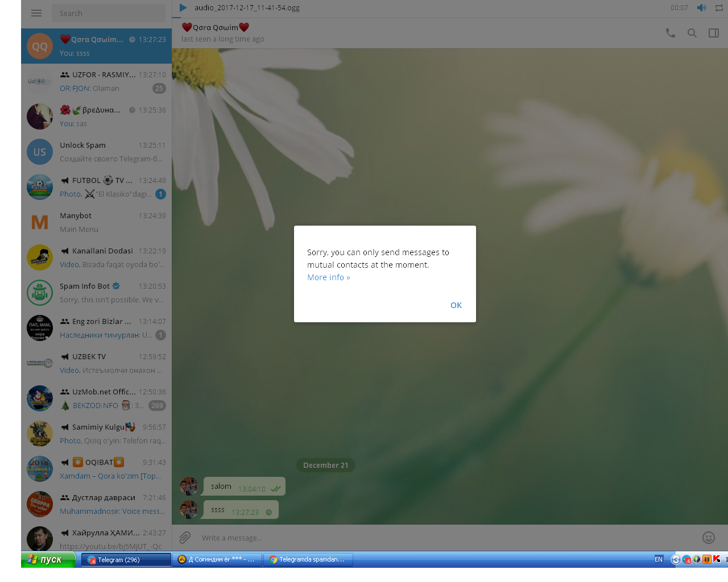The height and width of the screenshot is (582, 728).
Task: Click the EN language indicator in tray
Action: point(659,559)
